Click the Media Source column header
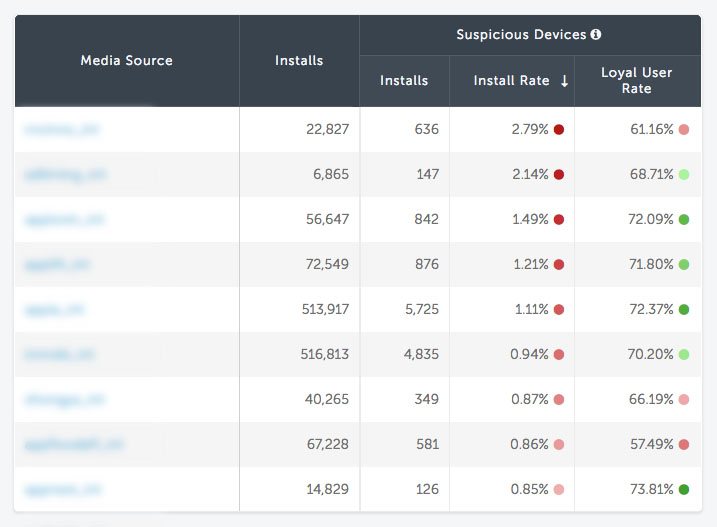Image resolution: width=717 pixels, height=527 pixels. click(127, 60)
